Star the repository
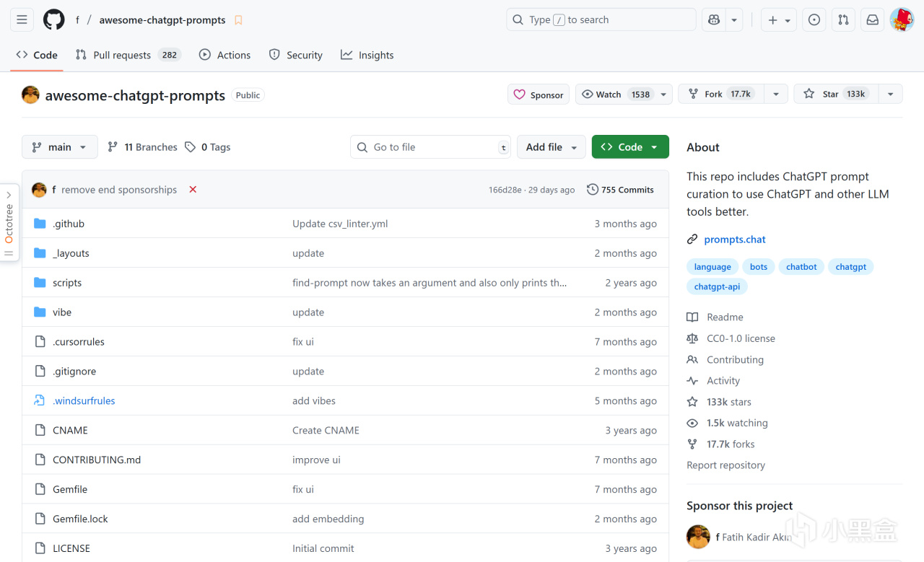 click(835, 95)
